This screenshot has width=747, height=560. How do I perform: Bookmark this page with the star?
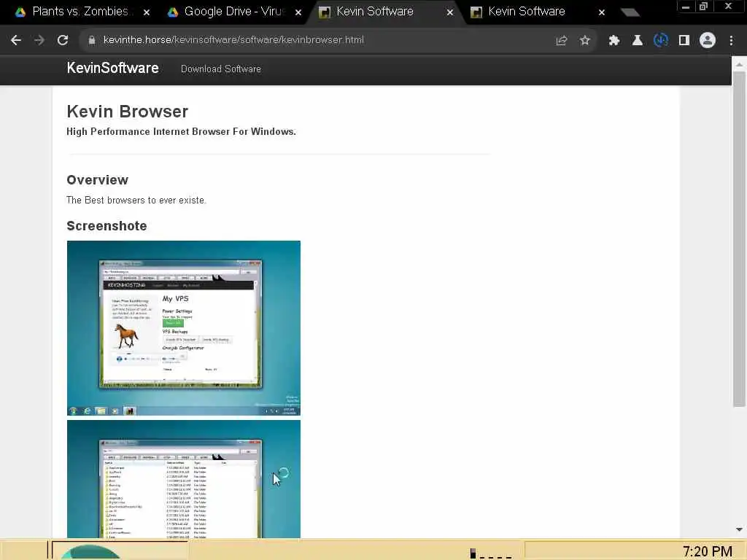pos(585,41)
